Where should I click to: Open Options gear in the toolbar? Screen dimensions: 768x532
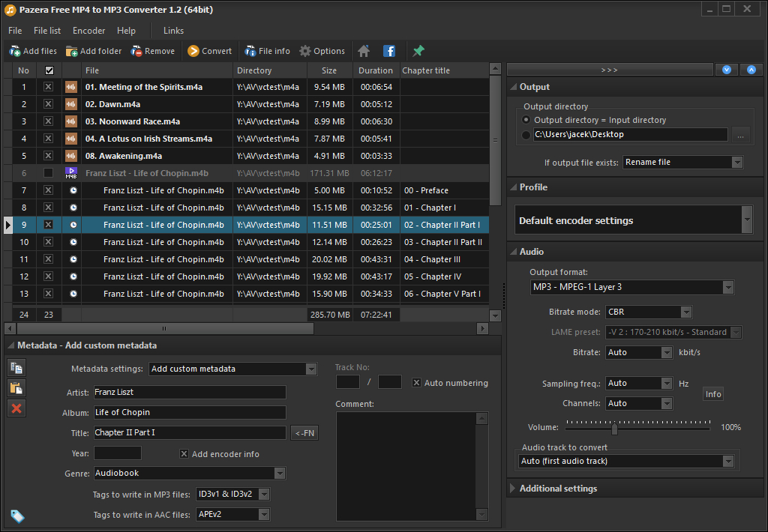click(x=322, y=51)
